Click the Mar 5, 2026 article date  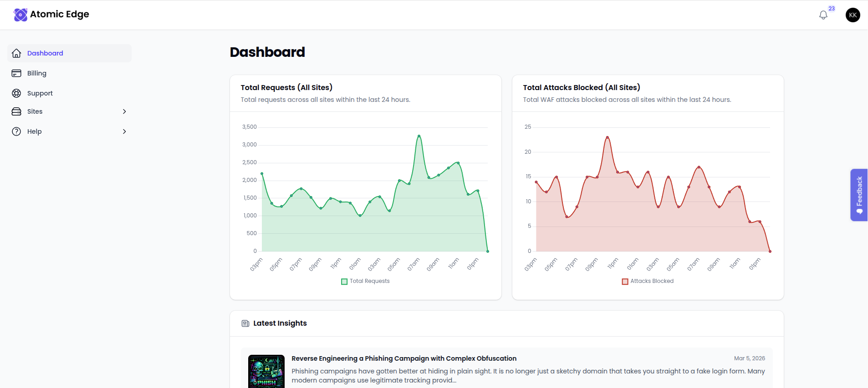750,358
